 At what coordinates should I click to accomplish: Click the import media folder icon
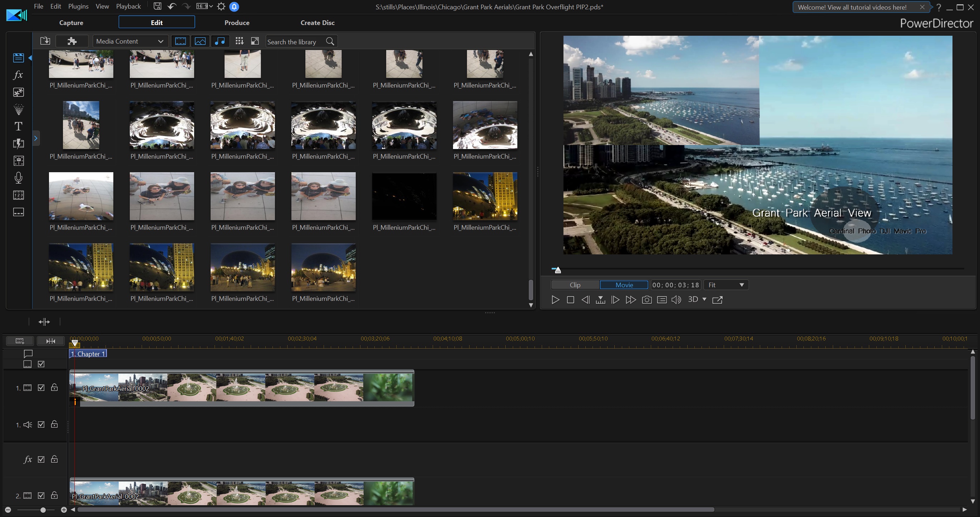click(x=45, y=41)
